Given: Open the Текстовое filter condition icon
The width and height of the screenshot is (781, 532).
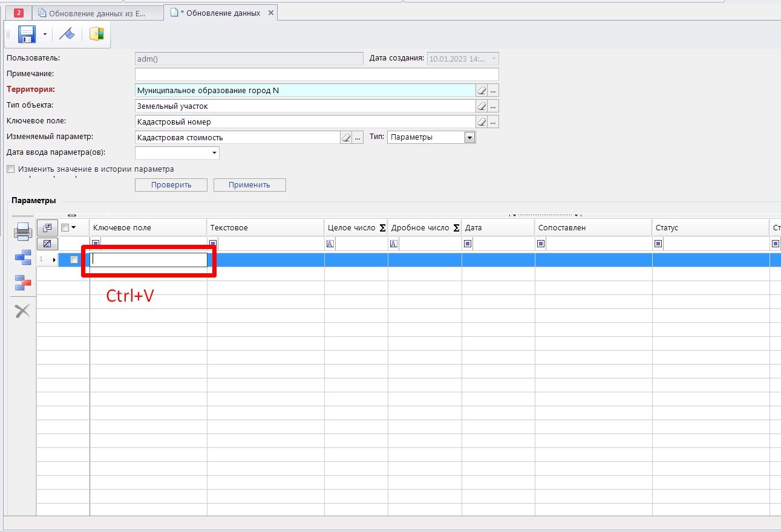Looking at the screenshot, I should point(213,244).
